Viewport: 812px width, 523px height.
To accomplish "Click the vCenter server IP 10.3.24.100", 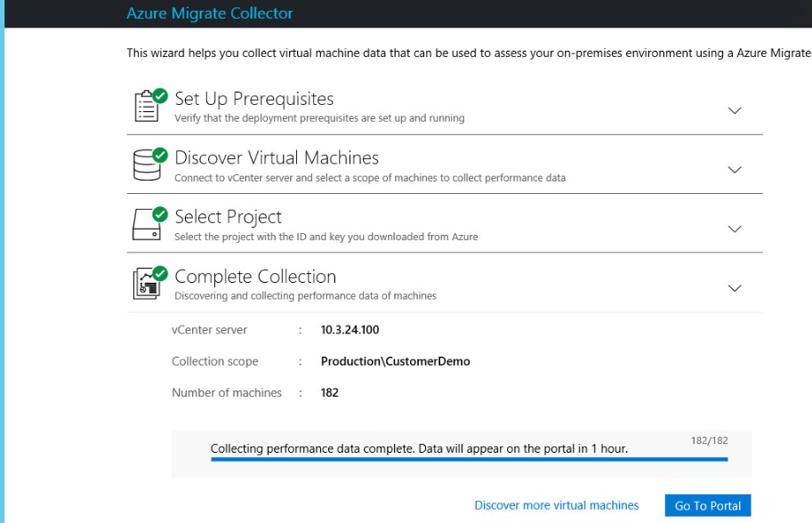I will (350, 330).
